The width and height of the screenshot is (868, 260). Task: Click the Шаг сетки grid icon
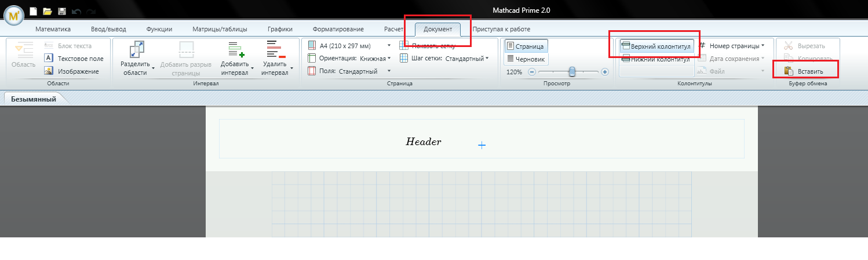[x=404, y=58]
